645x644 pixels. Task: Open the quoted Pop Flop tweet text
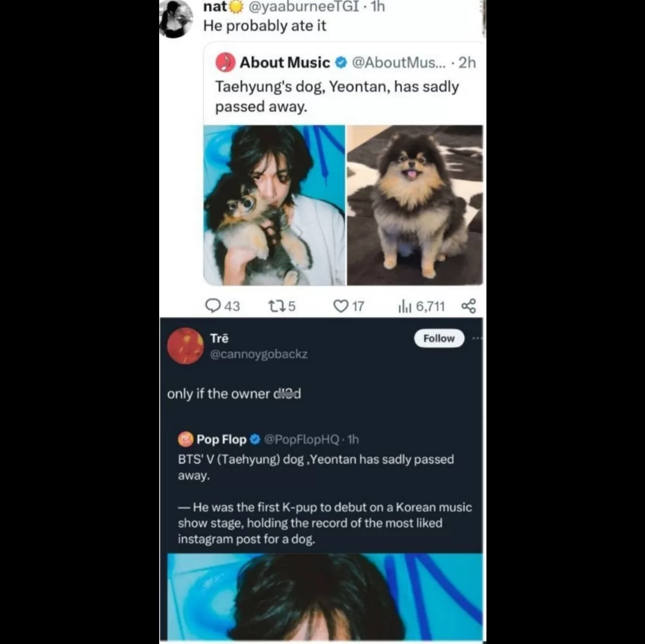click(x=324, y=499)
